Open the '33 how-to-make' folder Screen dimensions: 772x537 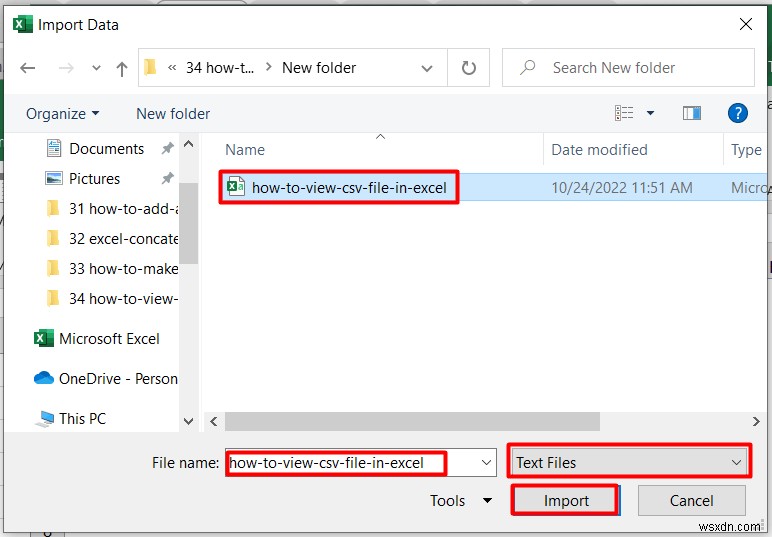click(x=112, y=269)
